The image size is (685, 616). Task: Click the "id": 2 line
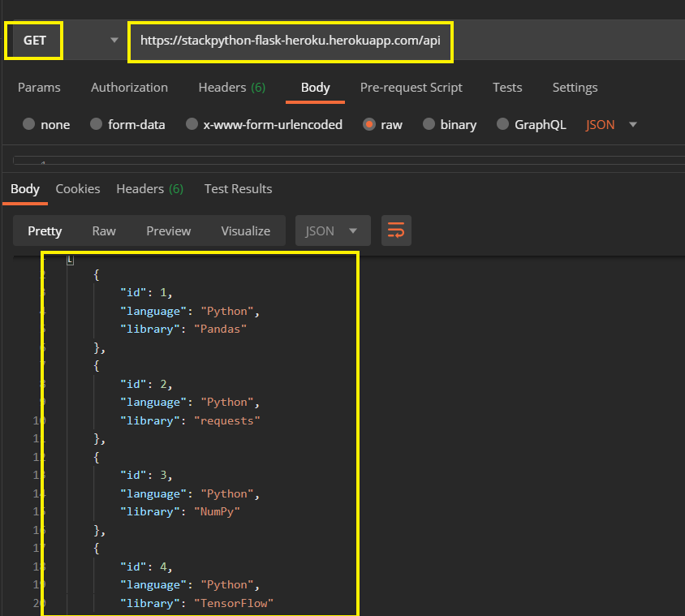pos(146,384)
